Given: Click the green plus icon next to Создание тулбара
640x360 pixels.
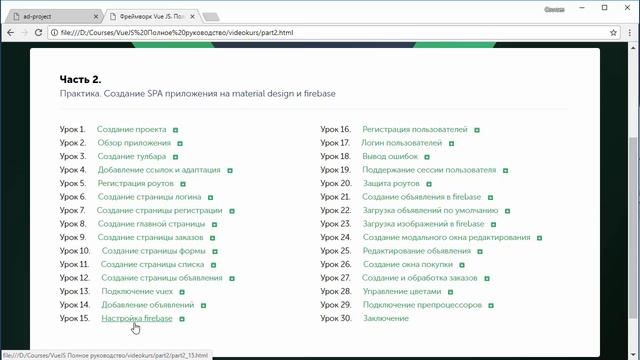Looking at the screenshot, I should pos(176,157).
